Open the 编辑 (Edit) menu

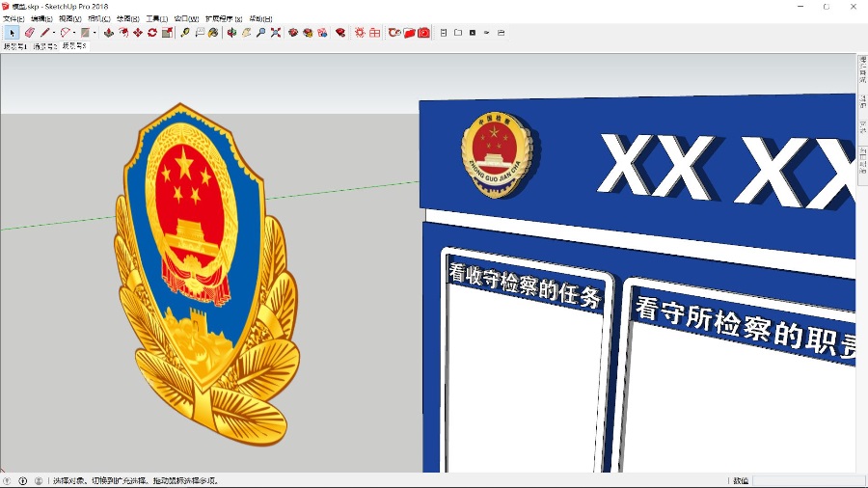tap(42, 19)
